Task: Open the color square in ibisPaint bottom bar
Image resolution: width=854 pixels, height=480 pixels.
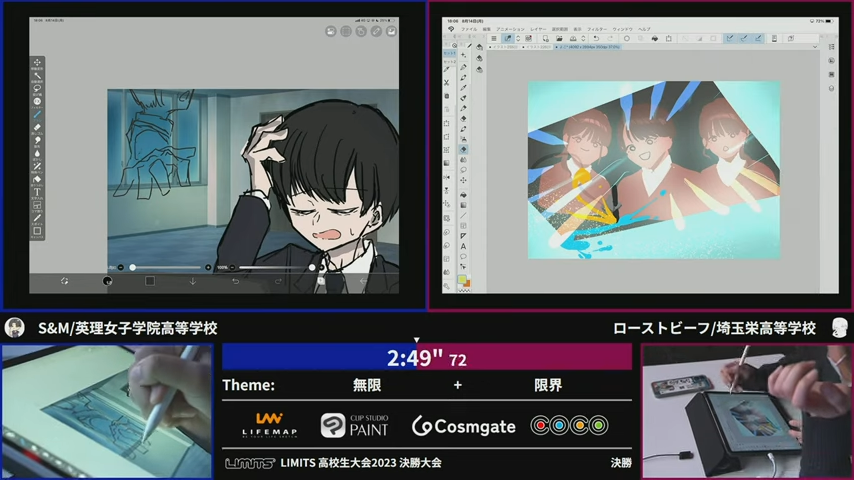Action: point(150,281)
